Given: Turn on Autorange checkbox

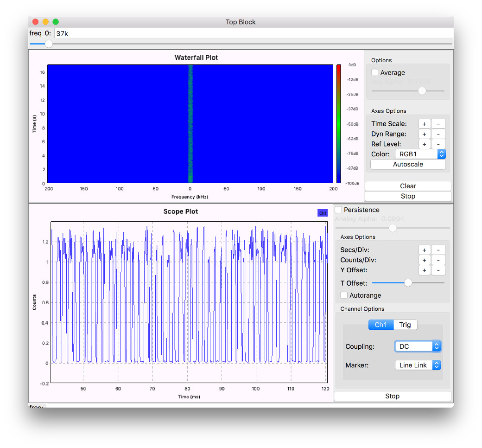Looking at the screenshot, I should [x=344, y=295].
